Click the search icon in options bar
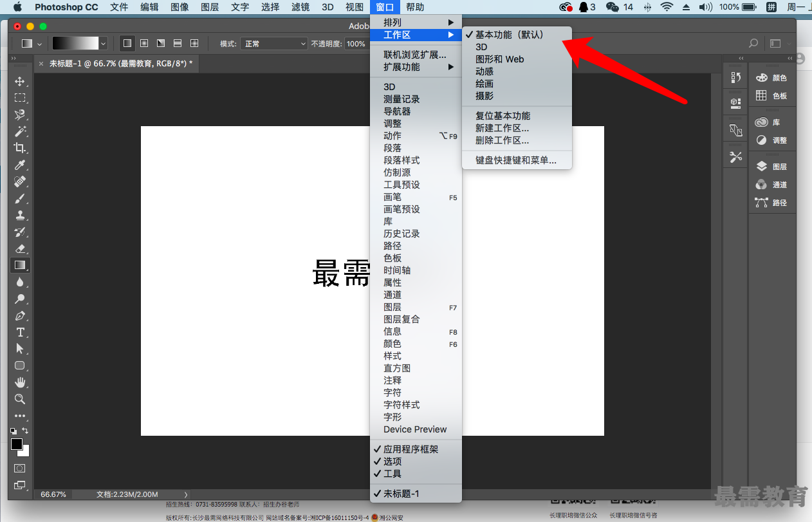Viewport: 812px width, 522px height. pos(753,44)
